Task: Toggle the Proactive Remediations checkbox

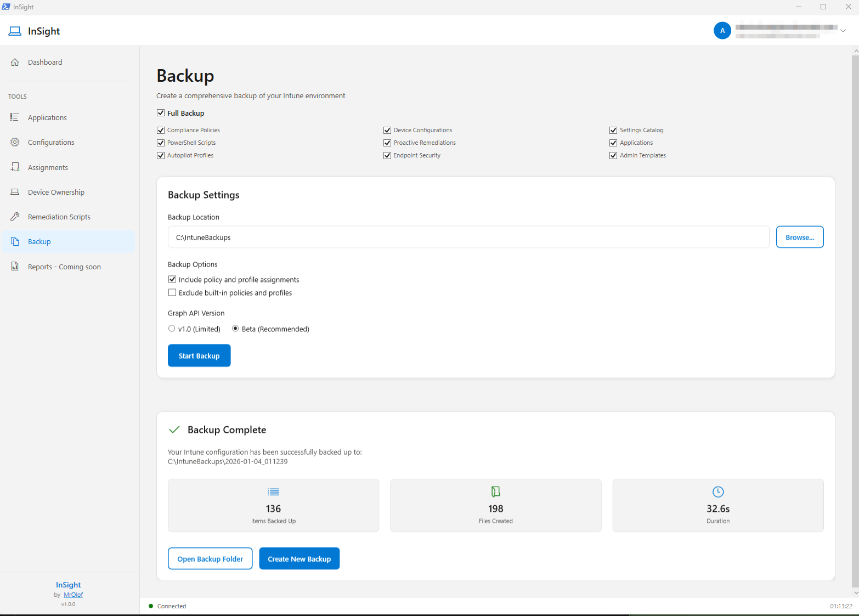Action: [x=387, y=143]
